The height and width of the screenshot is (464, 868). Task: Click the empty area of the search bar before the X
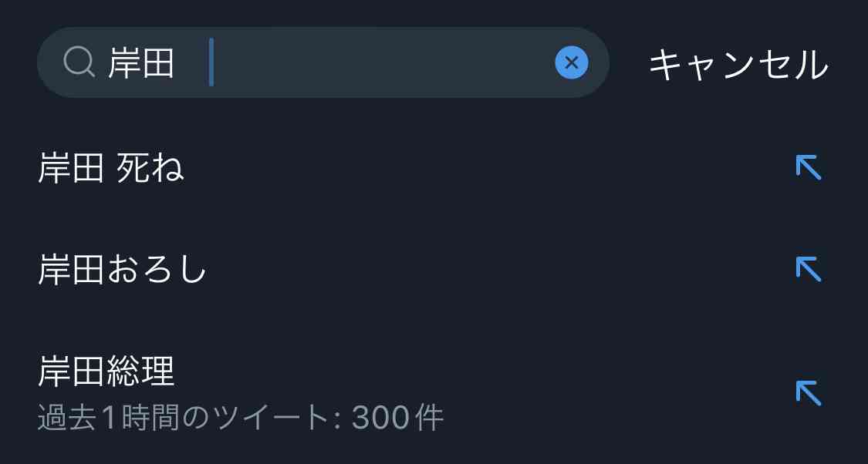click(x=382, y=62)
